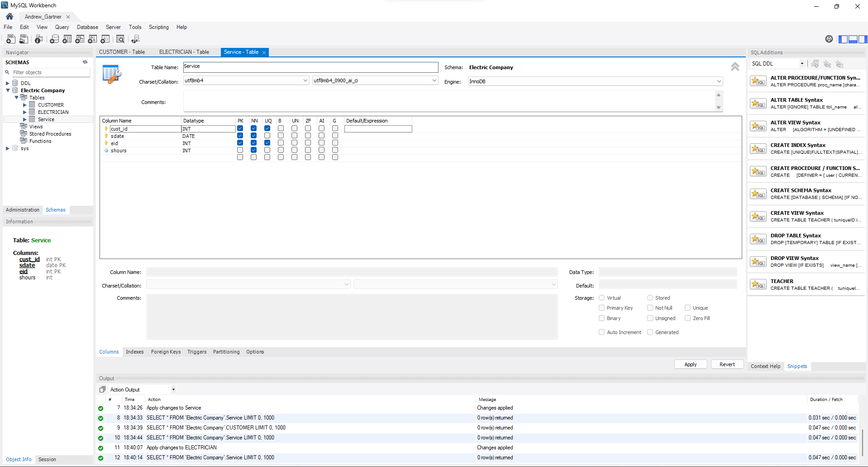Search table data toolbar icon
This screenshot has width=868, height=467.
(x=120, y=39)
